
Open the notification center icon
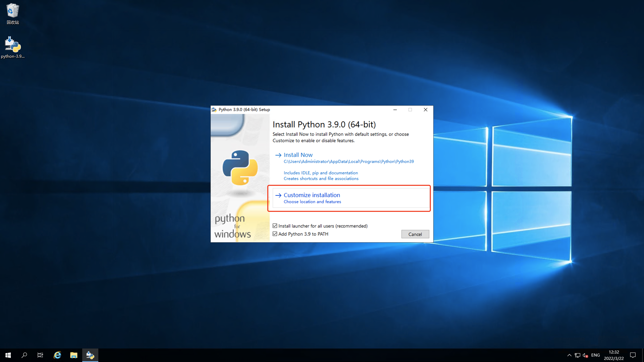pyautogui.click(x=633, y=355)
